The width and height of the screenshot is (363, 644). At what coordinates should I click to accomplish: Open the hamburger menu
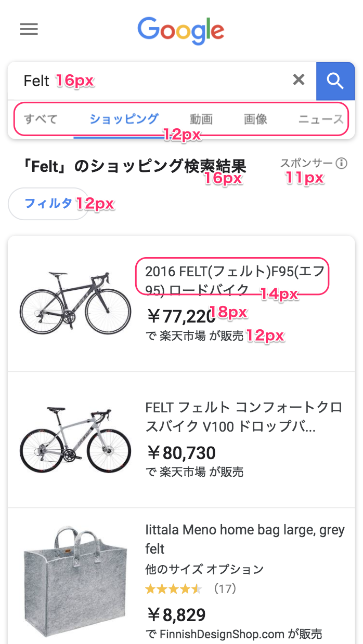click(x=29, y=29)
